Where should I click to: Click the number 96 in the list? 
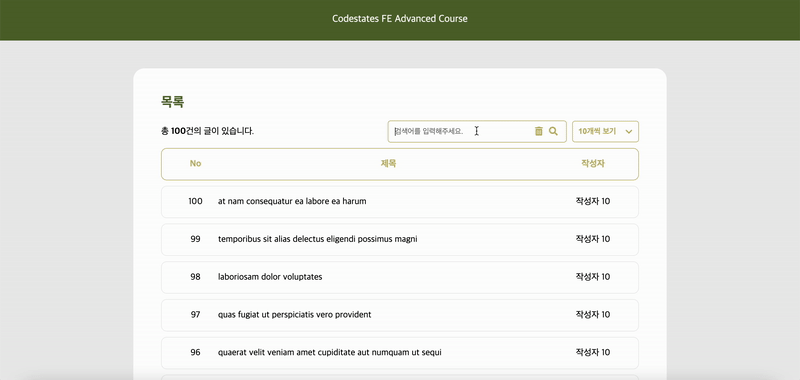[x=195, y=352]
